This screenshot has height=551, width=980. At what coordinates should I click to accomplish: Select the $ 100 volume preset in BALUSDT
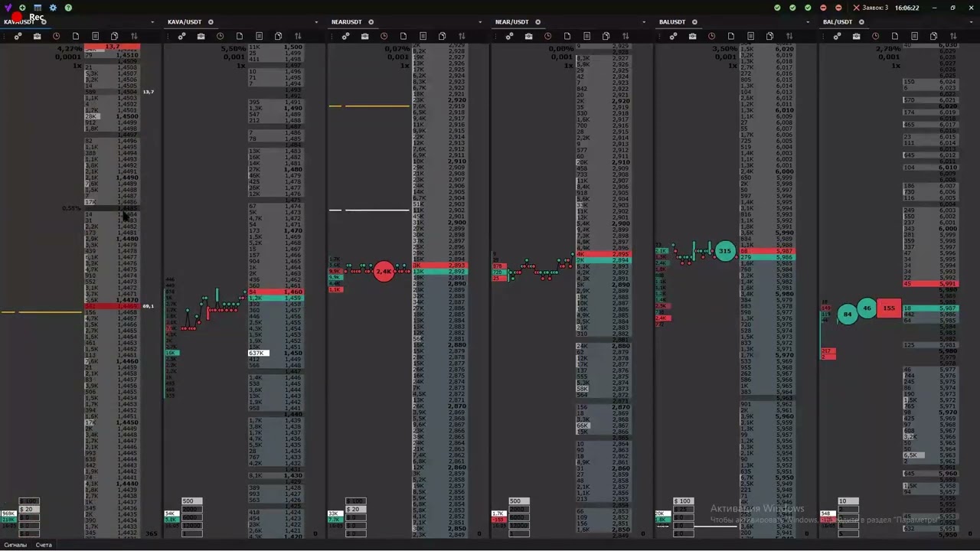tap(683, 501)
